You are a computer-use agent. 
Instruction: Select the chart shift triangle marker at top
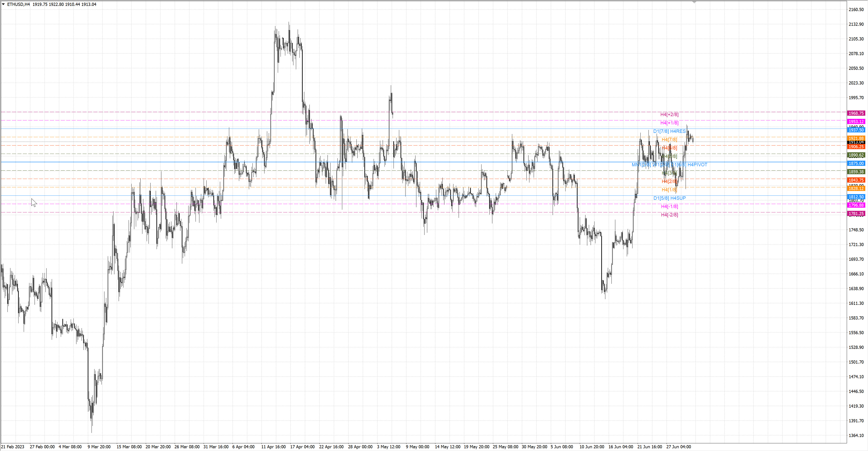click(694, 2)
